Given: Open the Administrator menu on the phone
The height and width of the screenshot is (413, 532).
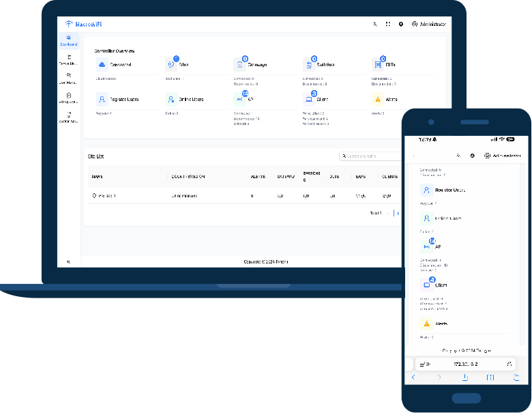Looking at the screenshot, I should click(x=502, y=156).
